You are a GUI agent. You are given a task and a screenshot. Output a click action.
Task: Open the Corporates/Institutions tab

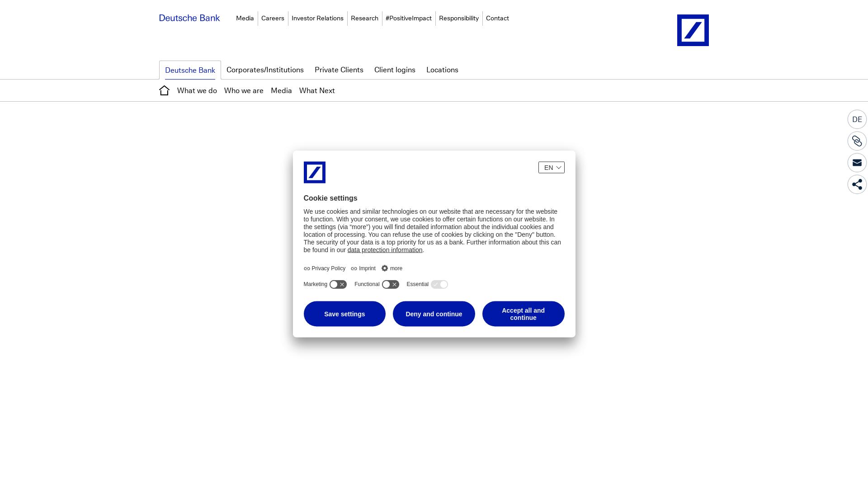(265, 70)
